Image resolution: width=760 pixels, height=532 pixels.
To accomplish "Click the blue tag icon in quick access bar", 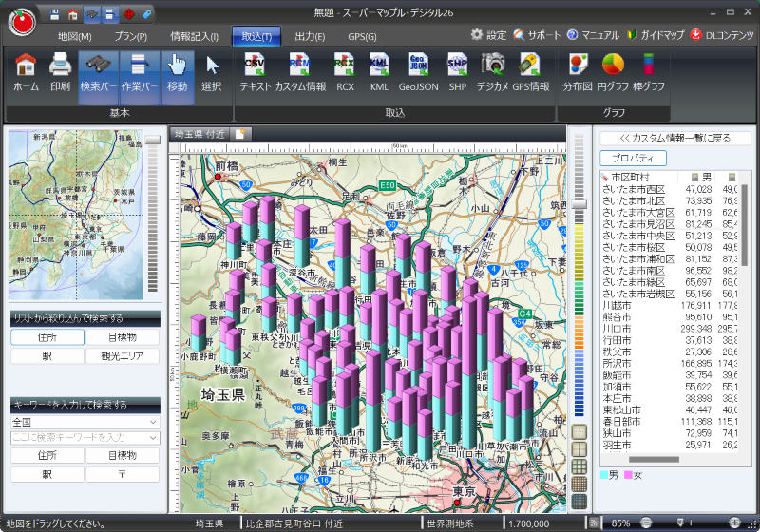I will pyautogui.click(x=147, y=14).
